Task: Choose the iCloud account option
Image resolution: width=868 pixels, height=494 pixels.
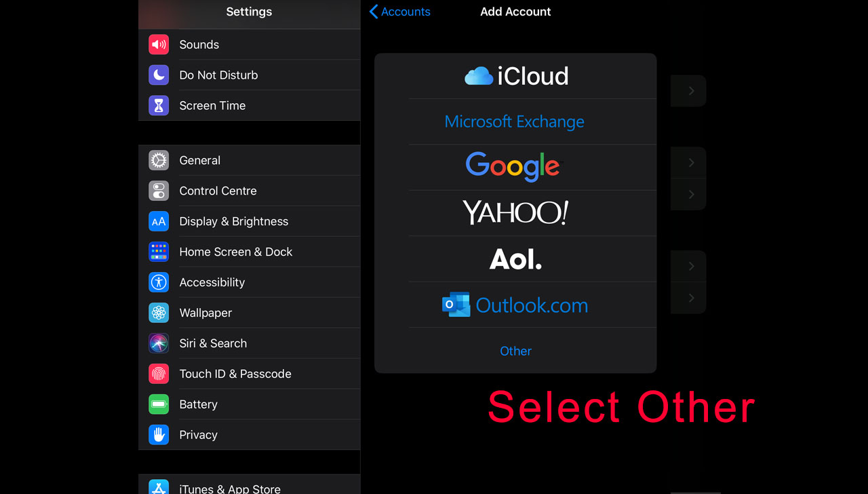Action: point(515,76)
